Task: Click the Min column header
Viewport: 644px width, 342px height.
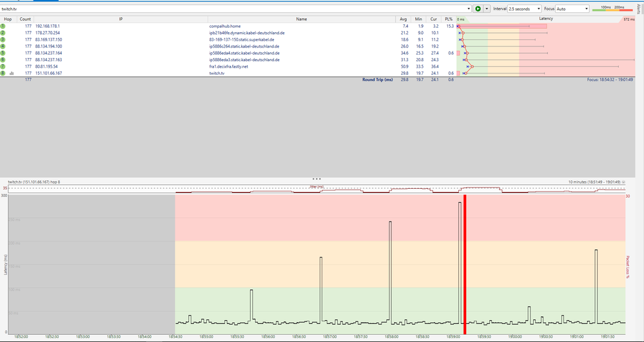Action: click(418, 19)
